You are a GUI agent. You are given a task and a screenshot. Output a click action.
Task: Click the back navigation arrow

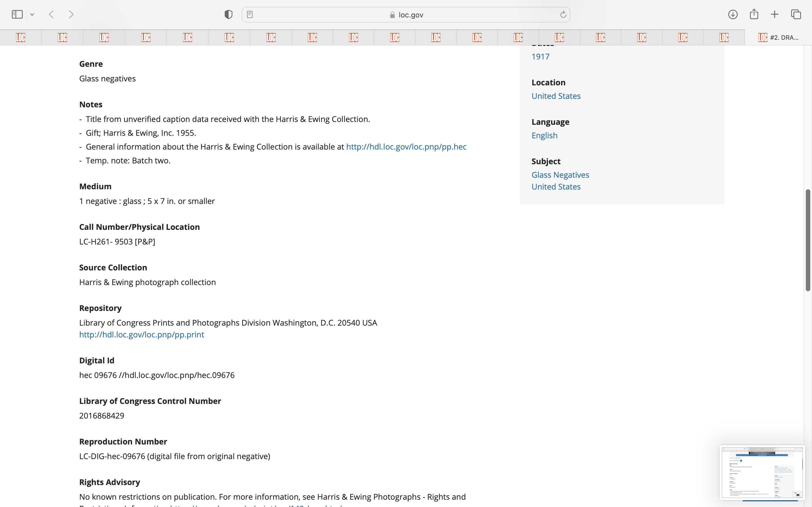pos(51,14)
